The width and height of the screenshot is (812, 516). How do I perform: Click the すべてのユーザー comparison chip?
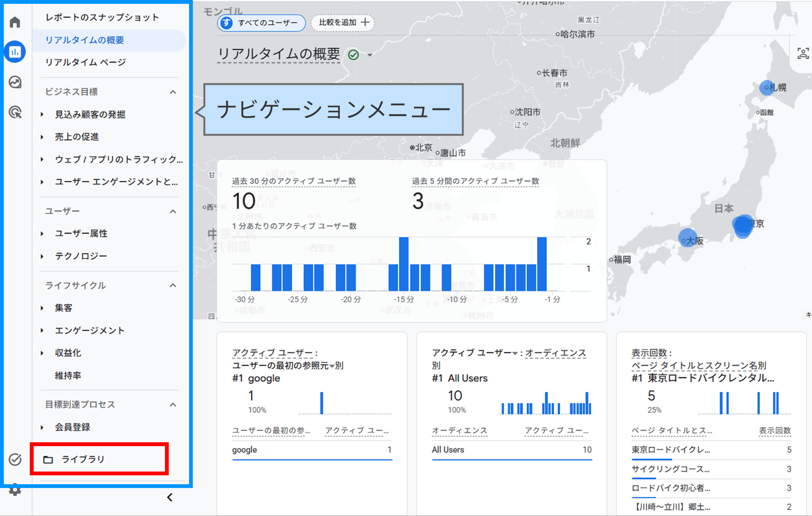tap(261, 23)
